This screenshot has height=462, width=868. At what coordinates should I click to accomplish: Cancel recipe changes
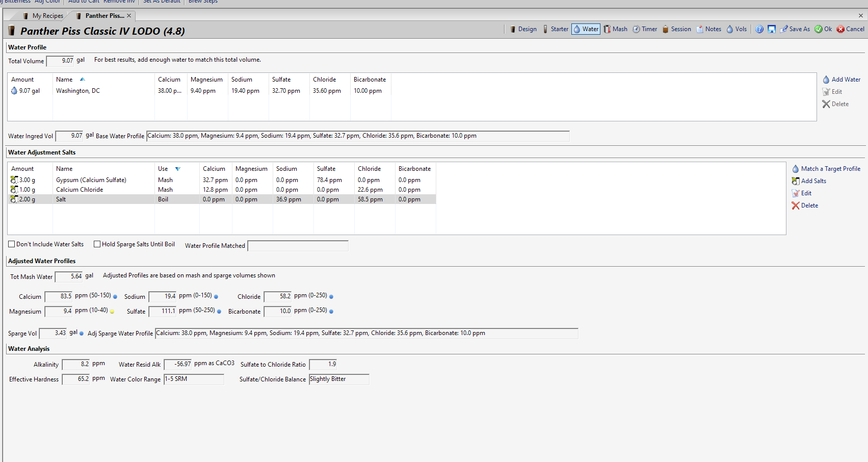[x=851, y=29]
